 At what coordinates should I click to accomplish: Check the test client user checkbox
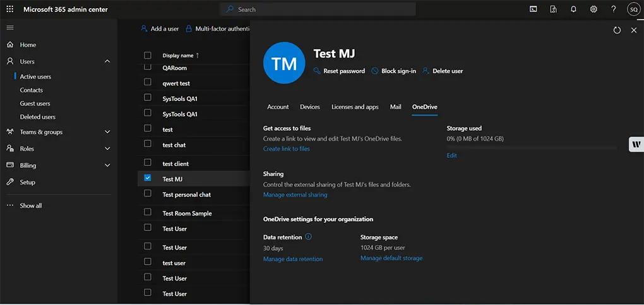tap(148, 162)
